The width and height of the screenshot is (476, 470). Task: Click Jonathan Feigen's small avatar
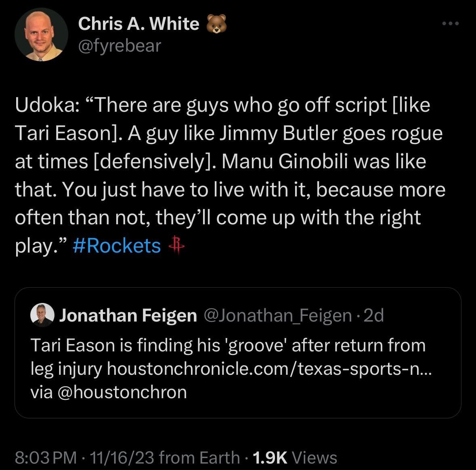pos(42,315)
